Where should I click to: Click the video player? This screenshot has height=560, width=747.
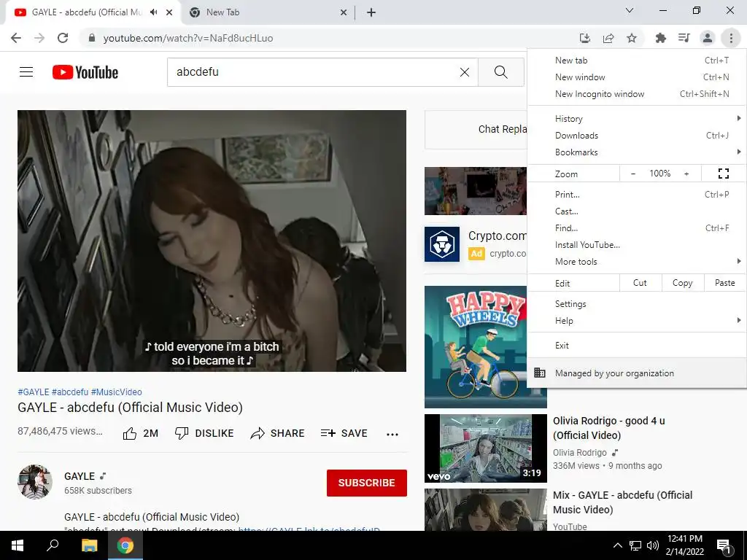[212, 241]
